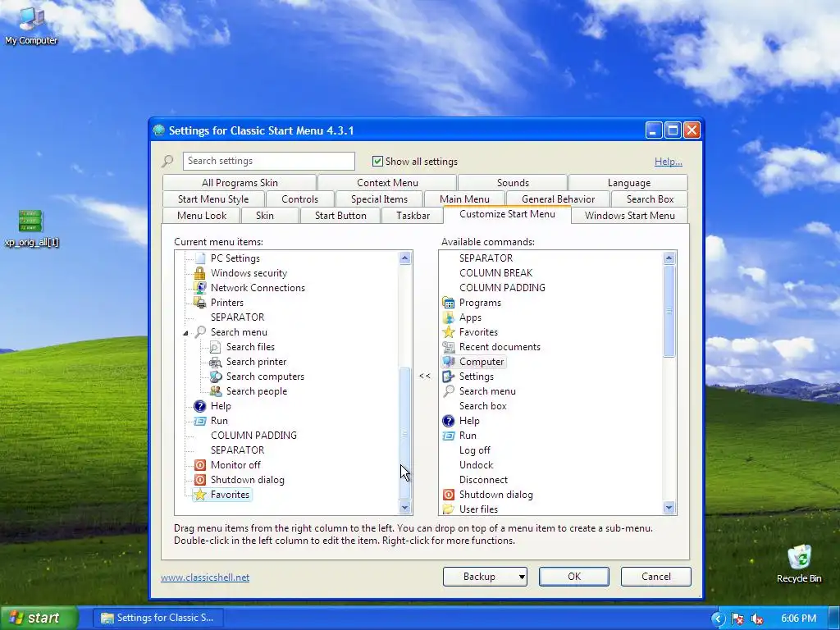This screenshot has height=630, width=840.
Task: Click the Favorites star icon in left list
Action: click(x=200, y=495)
